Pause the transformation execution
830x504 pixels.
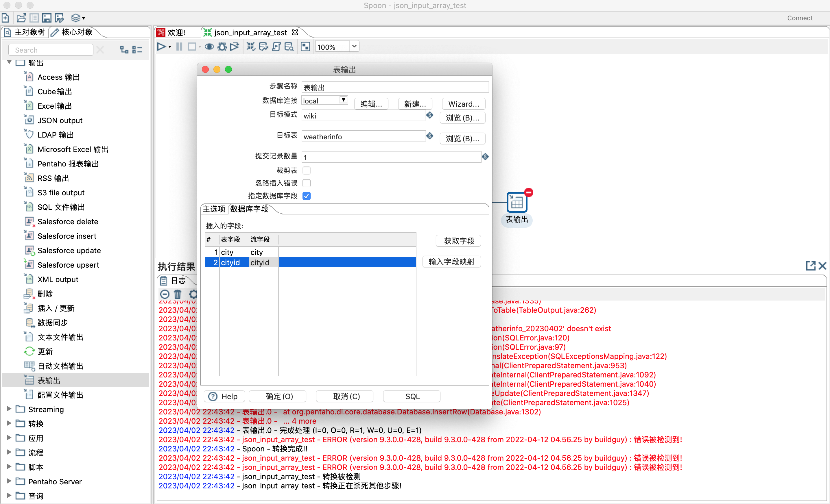coord(179,47)
